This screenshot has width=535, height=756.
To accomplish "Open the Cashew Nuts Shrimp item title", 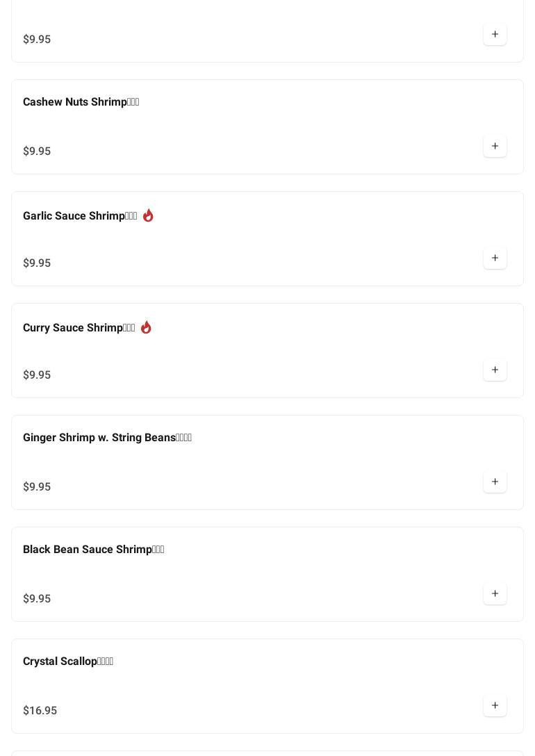I will 81,101.
